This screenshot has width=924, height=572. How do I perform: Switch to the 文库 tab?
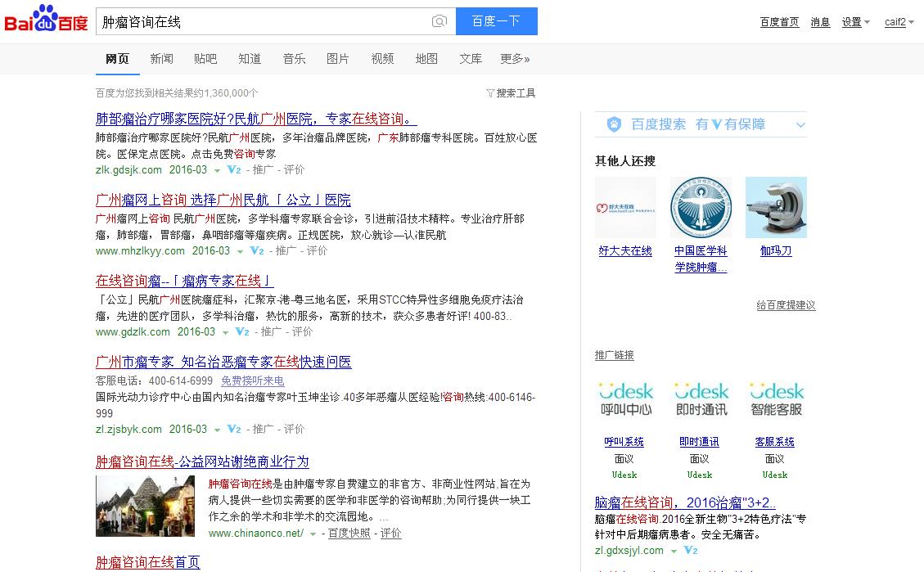[471, 58]
